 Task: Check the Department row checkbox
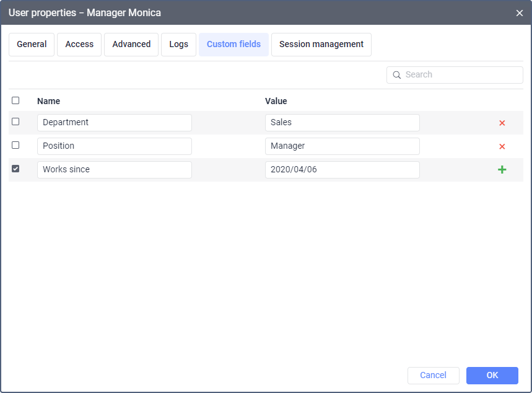[x=15, y=121]
